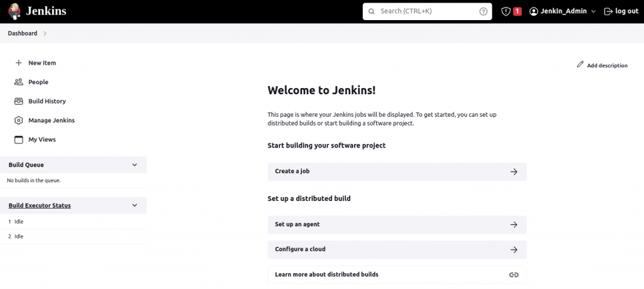Click the user avatar icon beside Jenkin_Admin
This screenshot has height=289, width=644.
pos(533,11)
